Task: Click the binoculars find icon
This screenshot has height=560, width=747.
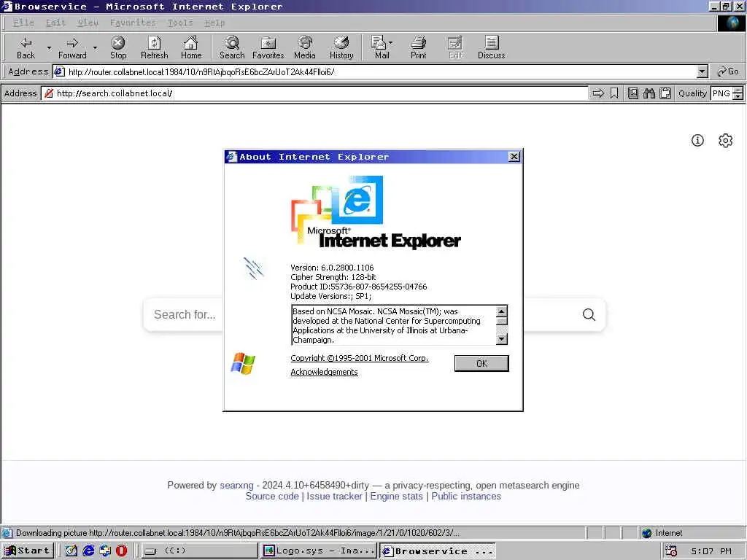Action: click(649, 93)
